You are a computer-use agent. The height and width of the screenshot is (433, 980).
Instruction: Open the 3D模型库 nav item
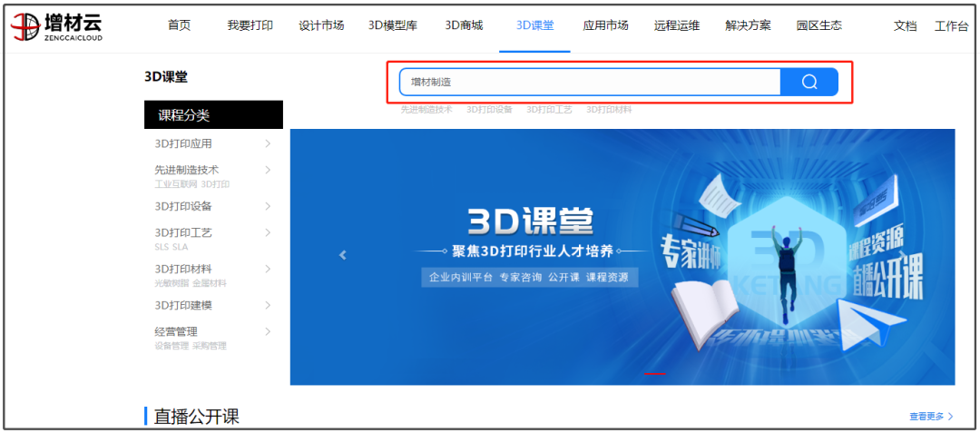393,25
